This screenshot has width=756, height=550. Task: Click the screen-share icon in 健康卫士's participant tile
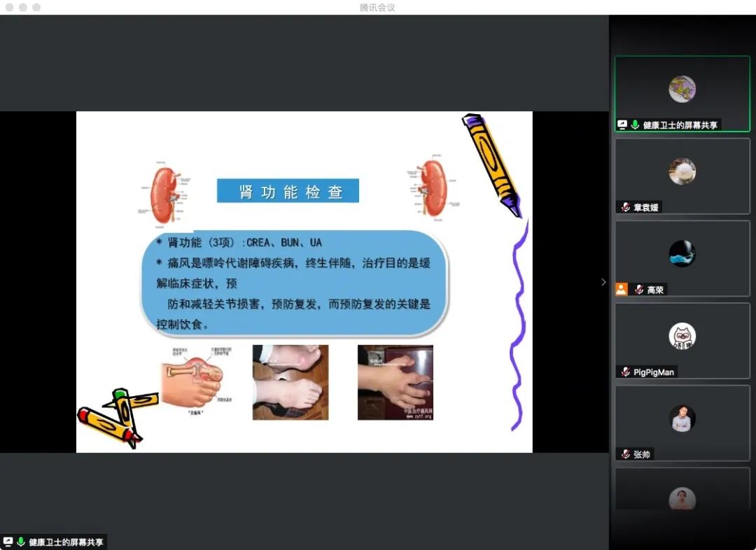pyautogui.click(x=622, y=125)
